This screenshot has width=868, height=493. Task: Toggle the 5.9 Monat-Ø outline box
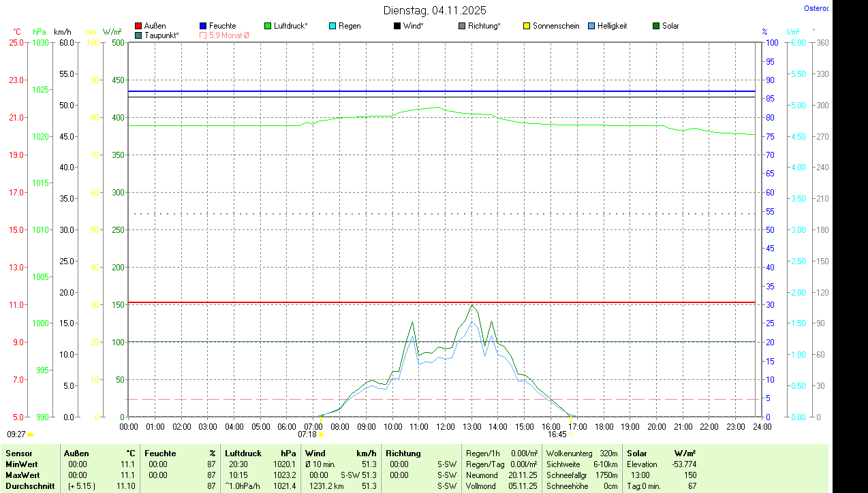click(203, 35)
